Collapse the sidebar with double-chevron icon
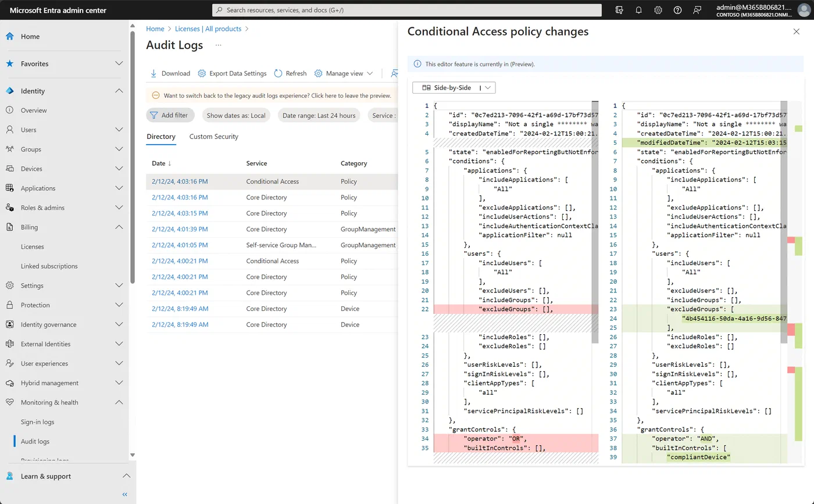814x504 pixels. (x=124, y=494)
